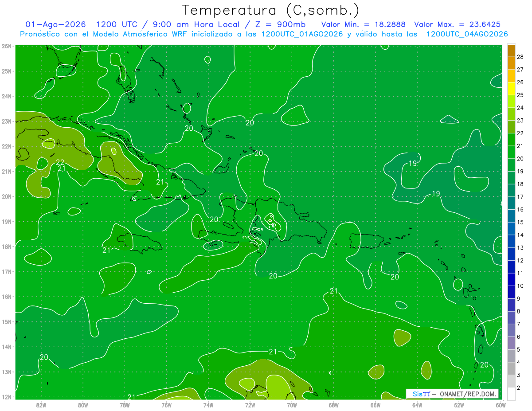This screenshot has height=411, width=532.
Task: Click the '82W' longitude axis label
Action: (41, 404)
